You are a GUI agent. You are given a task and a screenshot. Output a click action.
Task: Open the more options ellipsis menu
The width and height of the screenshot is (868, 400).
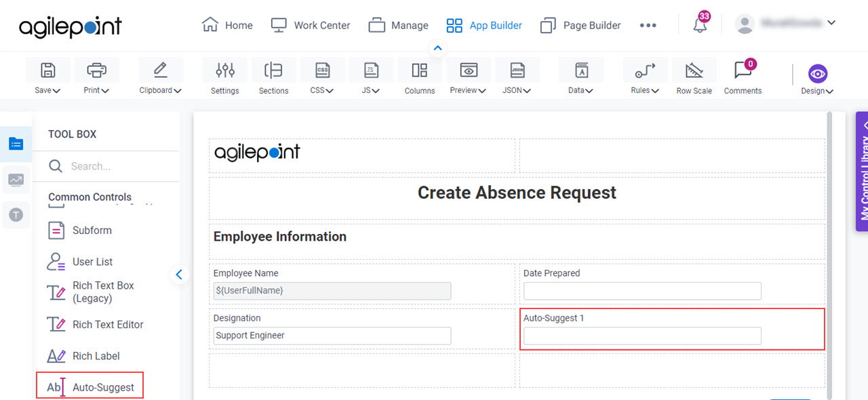pos(648,25)
